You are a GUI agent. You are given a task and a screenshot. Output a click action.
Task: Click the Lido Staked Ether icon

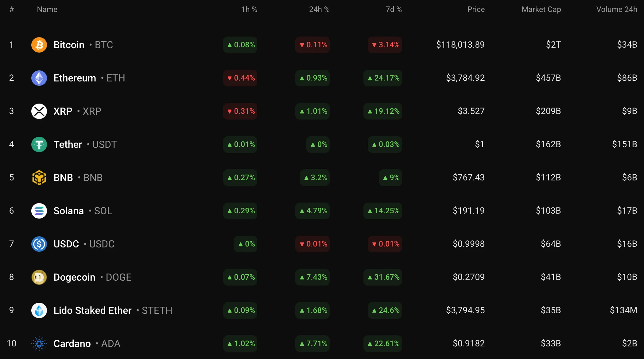tap(39, 310)
